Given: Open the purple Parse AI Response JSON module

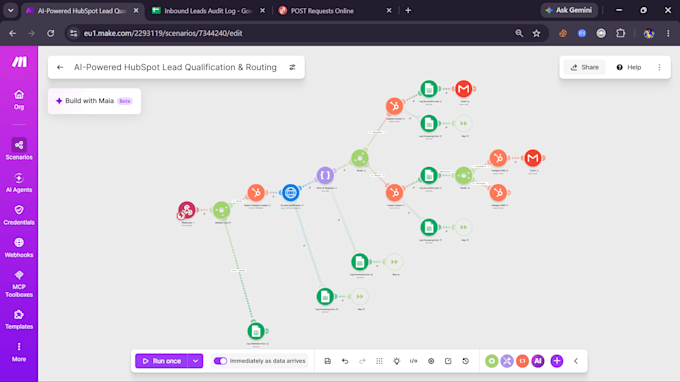Looking at the screenshot, I should click(x=325, y=175).
